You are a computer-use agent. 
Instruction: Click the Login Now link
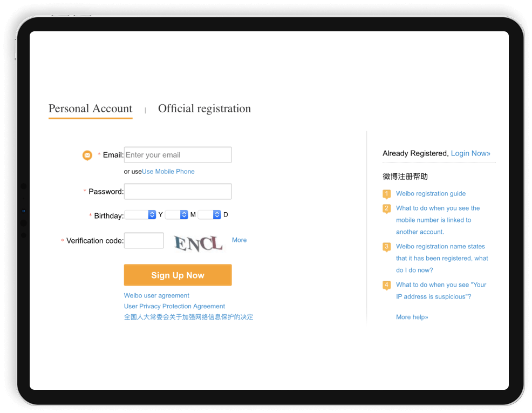tap(470, 153)
